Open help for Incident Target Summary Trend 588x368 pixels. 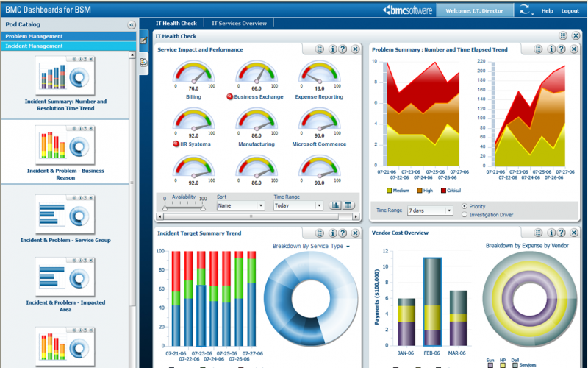click(x=343, y=233)
